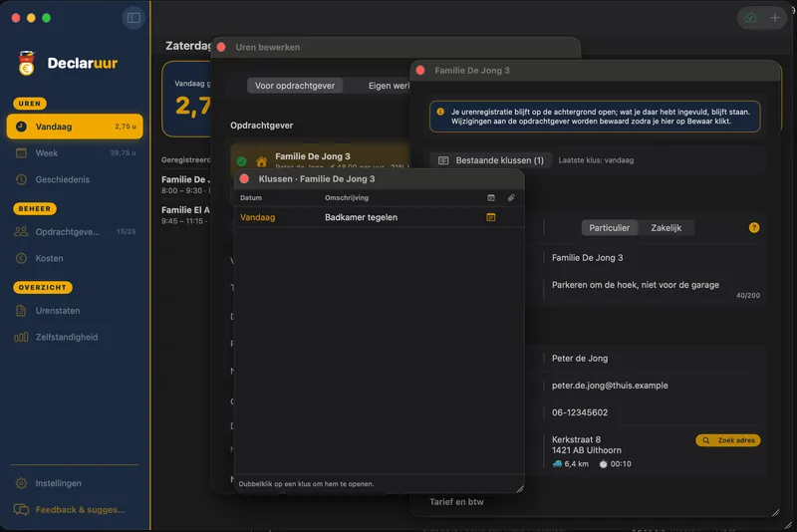The width and height of the screenshot is (797, 532).
Task: Open Instellingen at sidebar bottom
Action: pyautogui.click(x=75, y=483)
